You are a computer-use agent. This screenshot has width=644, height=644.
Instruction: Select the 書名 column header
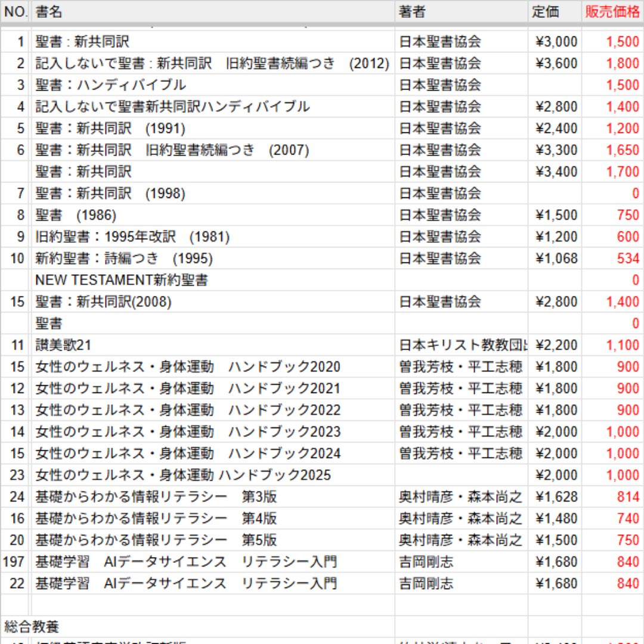[213, 11]
